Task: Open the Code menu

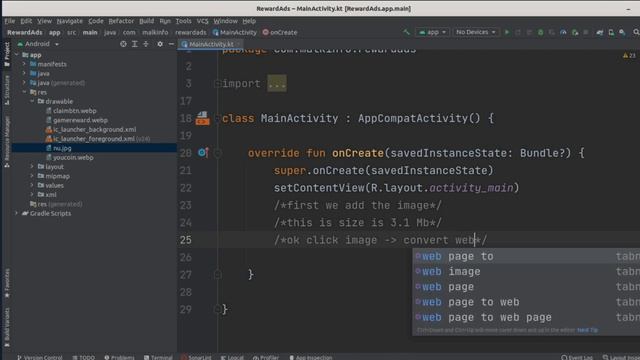Action: (x=96, y=21)
